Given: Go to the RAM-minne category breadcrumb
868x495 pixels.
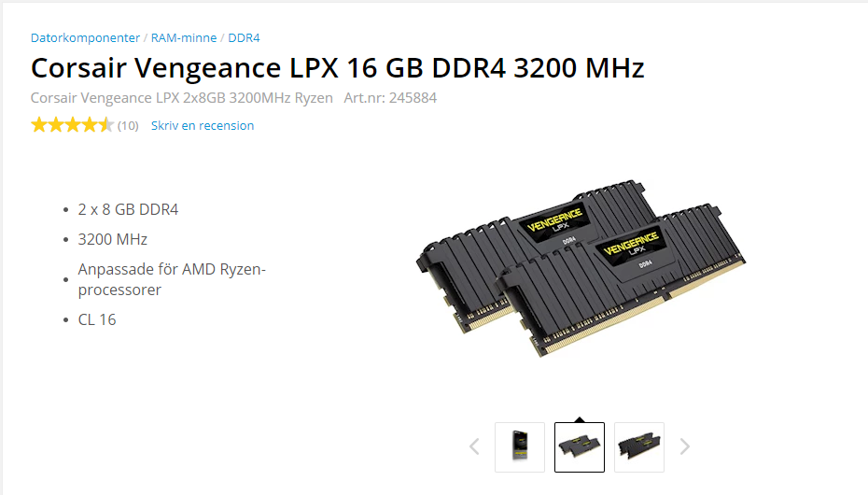Looking at the screenshot, I should (x=184, y=37).
